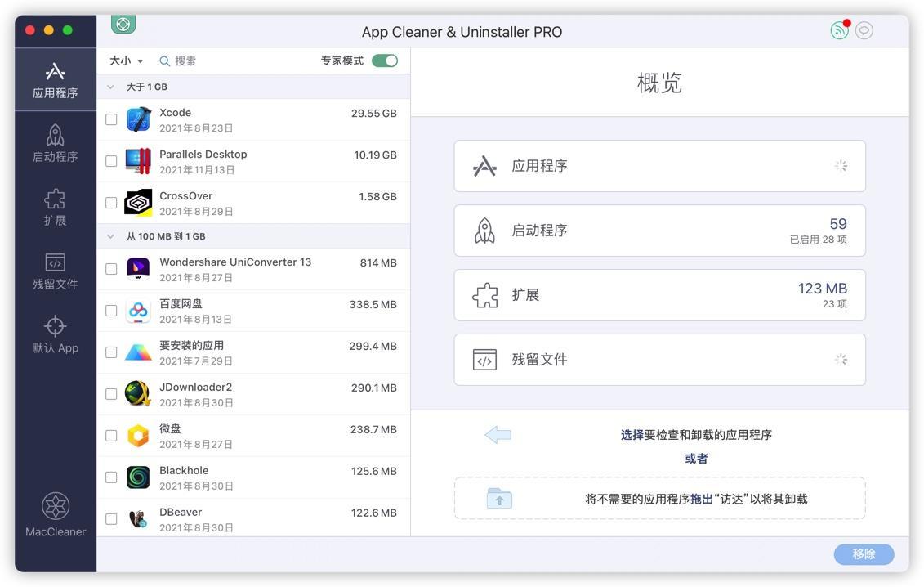Image resolution: width=924 pixels, height=587 pixels.
Task: Select the 扩展 sidebar icon
Action: pos(55,207)
